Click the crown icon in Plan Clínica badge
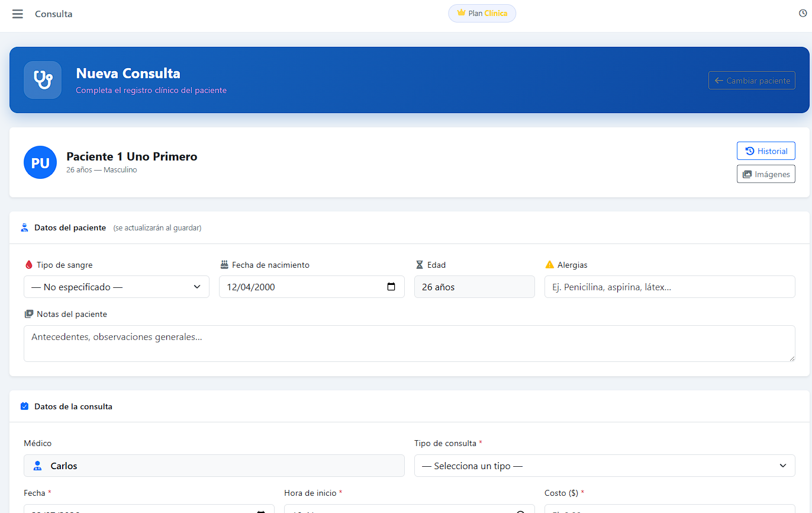Image resolution: width=812 pixels, height=513 pixels. pyautogui.click(x=462, y=12)
